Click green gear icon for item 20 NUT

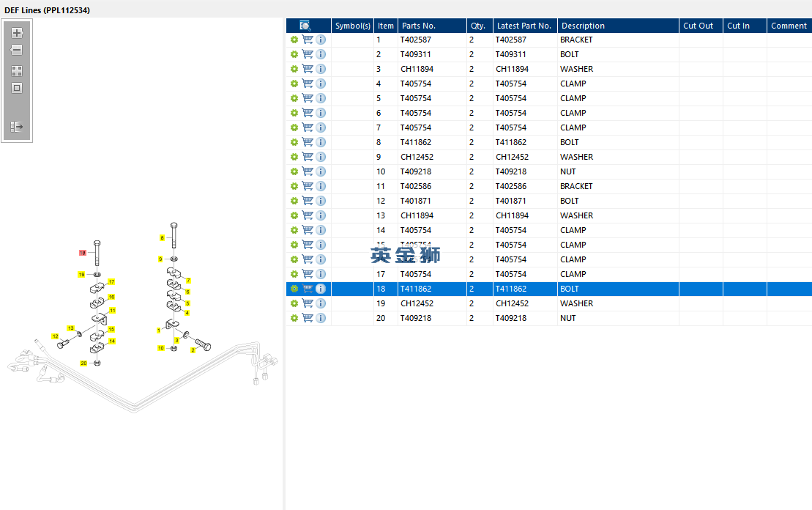coord(294,318)
